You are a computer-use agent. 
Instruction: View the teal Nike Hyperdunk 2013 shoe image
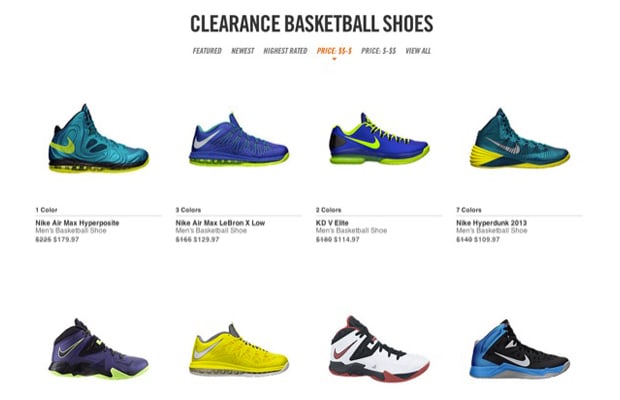click(x=520, y=138)
